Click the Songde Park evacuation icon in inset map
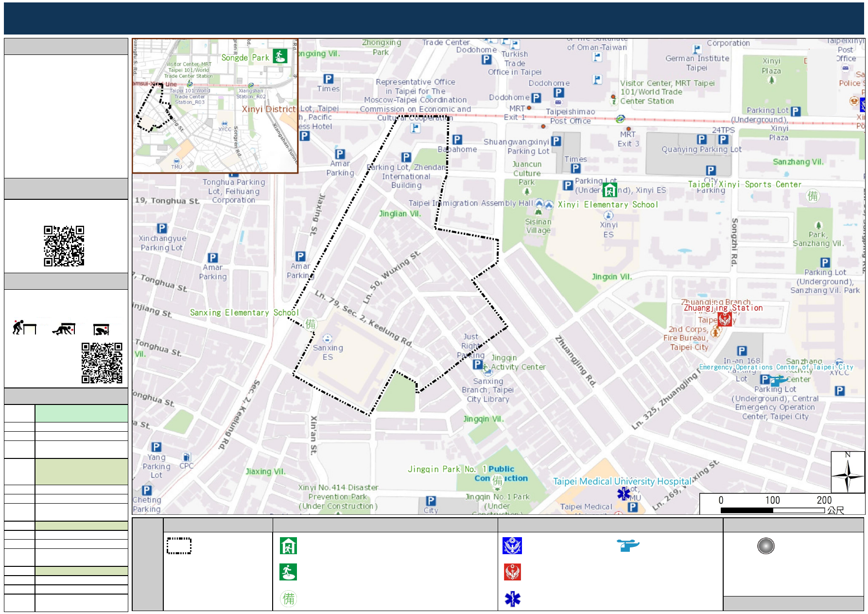 (279, 56)
